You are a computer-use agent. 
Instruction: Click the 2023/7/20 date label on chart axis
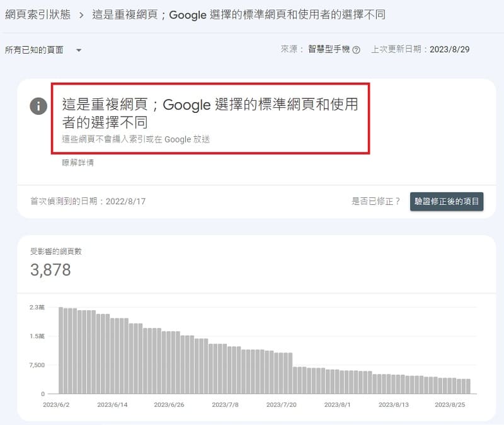(x=281, y=404)
